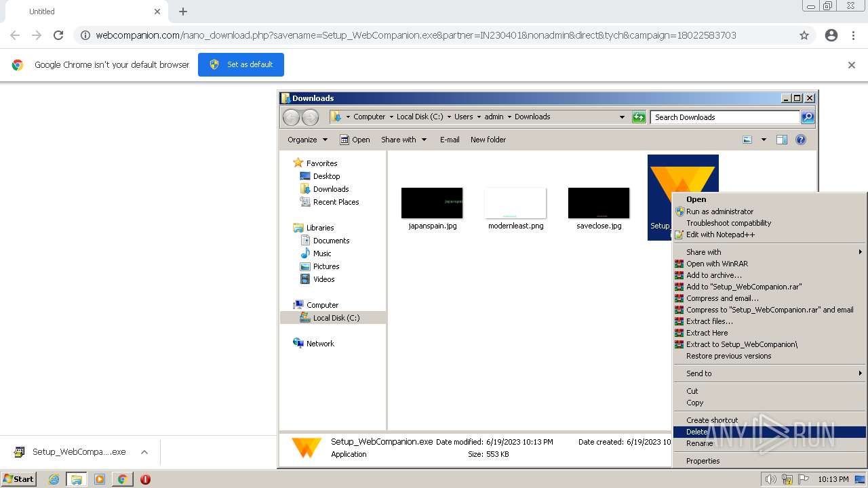Screen dimensions: 868x488
Task: Expand Send to submenu
Action: click(770, 373)
